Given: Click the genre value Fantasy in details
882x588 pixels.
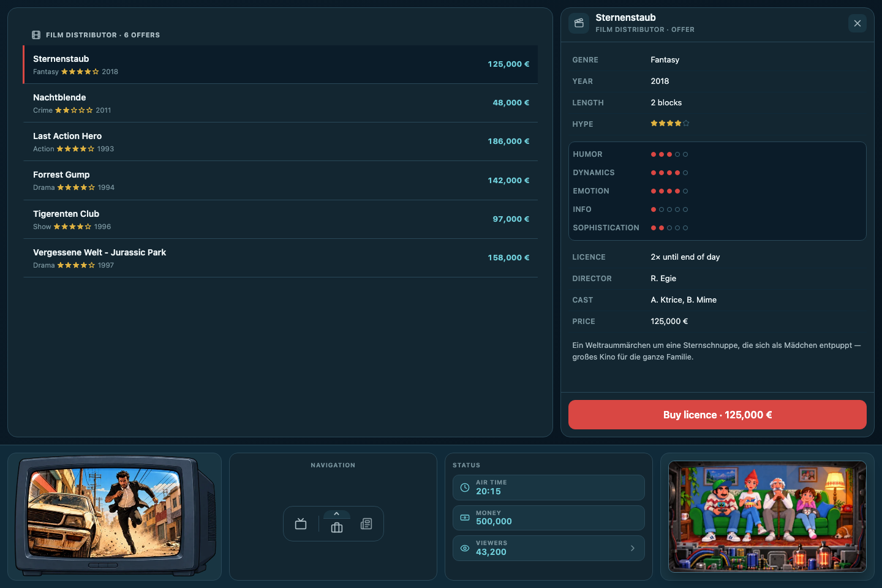Looking at the screenshot, I should click(665, 60).
